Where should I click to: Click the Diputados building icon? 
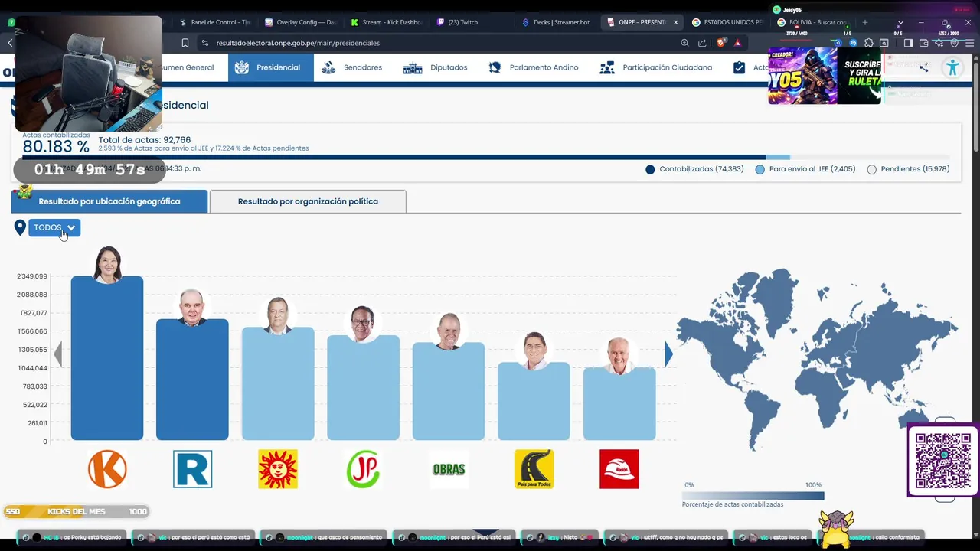(x=413, y=67)
